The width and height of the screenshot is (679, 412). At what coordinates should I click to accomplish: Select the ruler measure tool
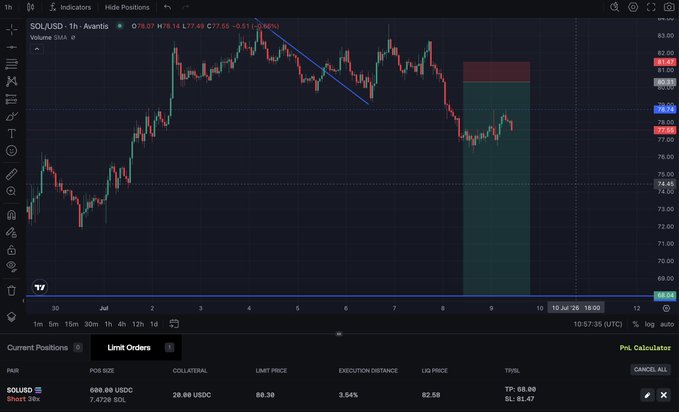(12, 174)
